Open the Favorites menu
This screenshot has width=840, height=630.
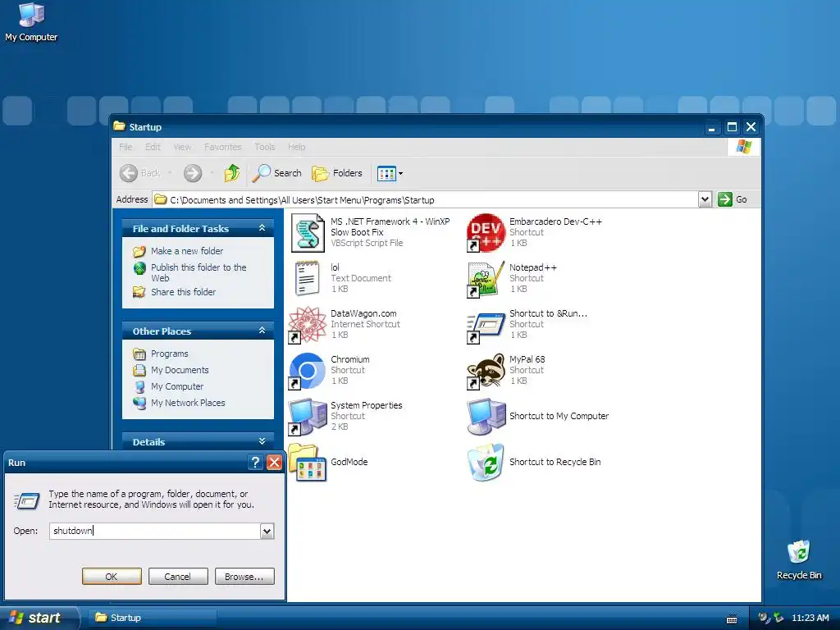tap(223, 147)
